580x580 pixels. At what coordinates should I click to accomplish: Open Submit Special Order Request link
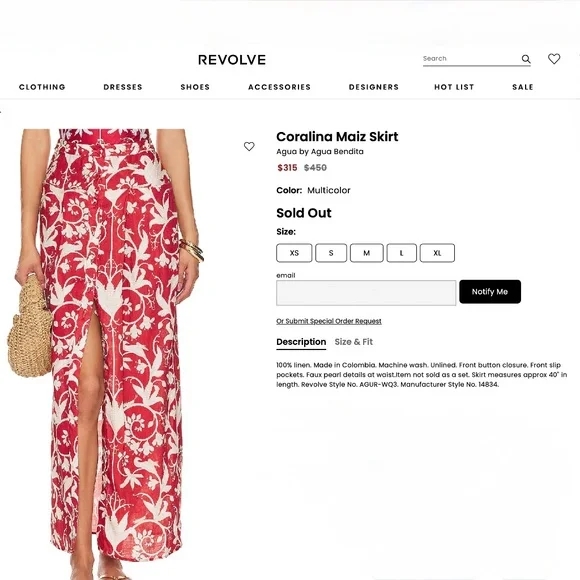329,321
